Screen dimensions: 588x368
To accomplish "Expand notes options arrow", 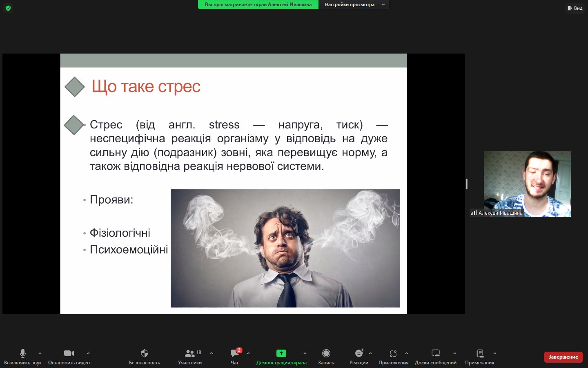I will pos(495,353).
